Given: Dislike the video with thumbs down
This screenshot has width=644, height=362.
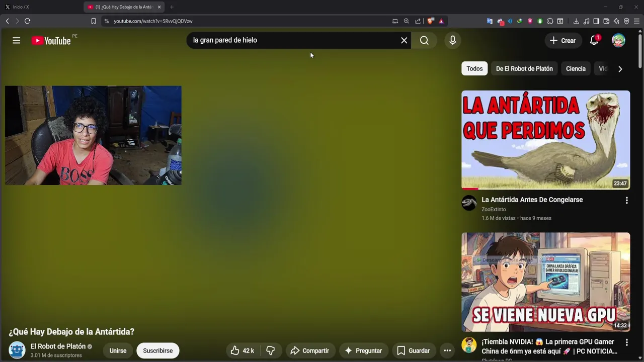Looking at the screenshot, I should tap(271, 350).
